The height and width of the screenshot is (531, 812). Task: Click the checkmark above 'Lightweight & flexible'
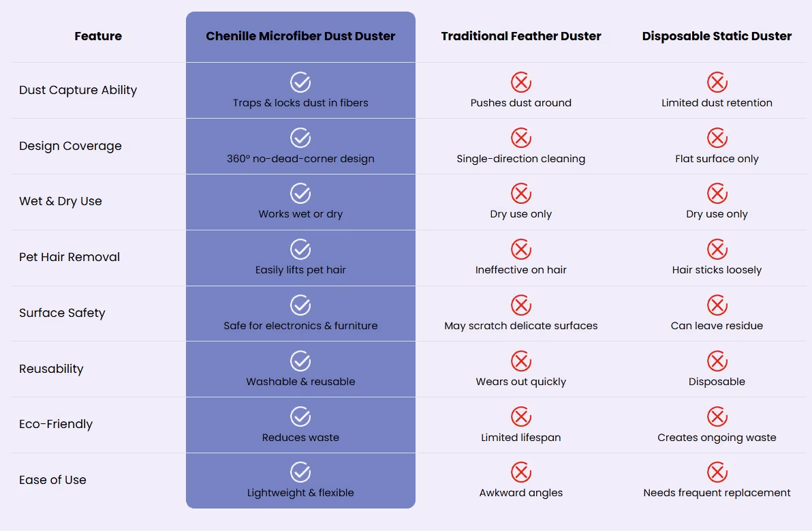(300, 472)
